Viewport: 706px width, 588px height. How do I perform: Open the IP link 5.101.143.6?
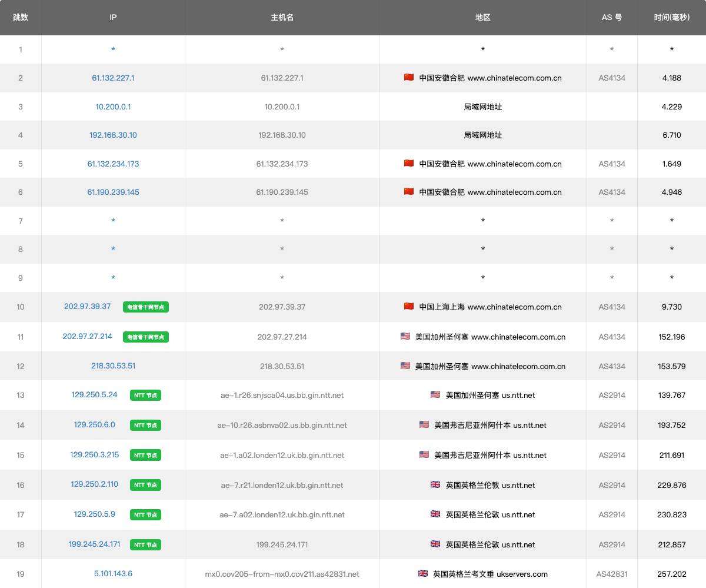pos(113,573)
